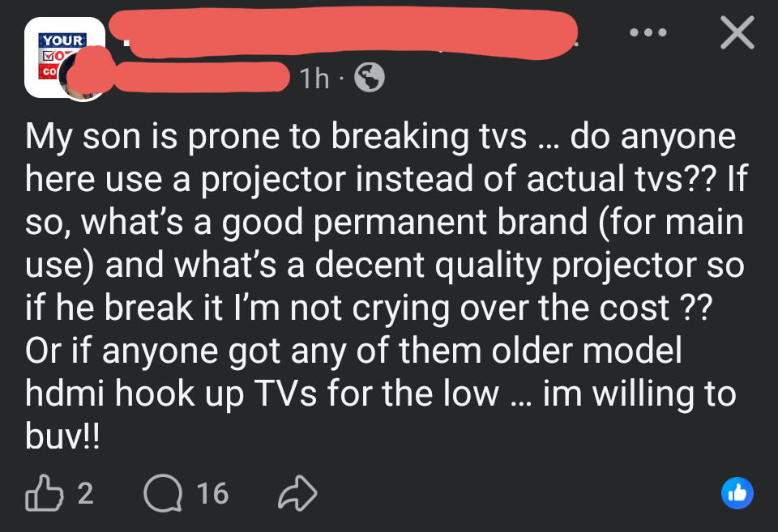
Task: Click the blue like reaction badge
Action: coord(737,492)
